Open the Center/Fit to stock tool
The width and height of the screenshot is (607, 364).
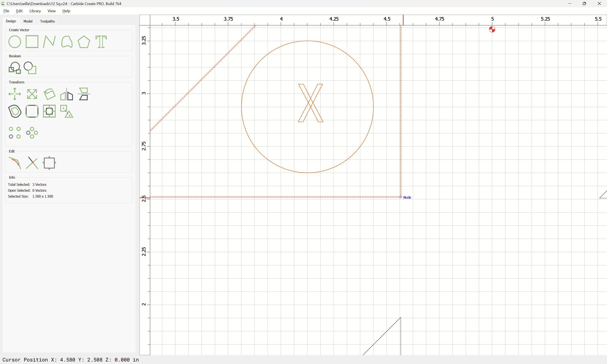[x=49, y=111]
